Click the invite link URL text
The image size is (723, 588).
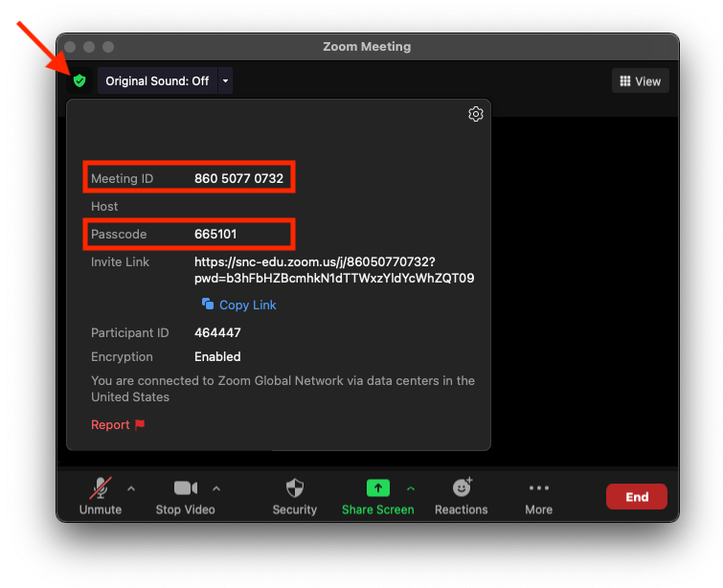pyautogui.click(x=334, y=270)
